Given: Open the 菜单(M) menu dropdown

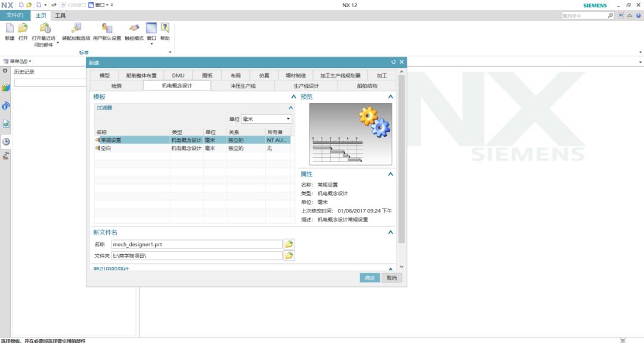Looking at the screenshot, I should point(17,61).
